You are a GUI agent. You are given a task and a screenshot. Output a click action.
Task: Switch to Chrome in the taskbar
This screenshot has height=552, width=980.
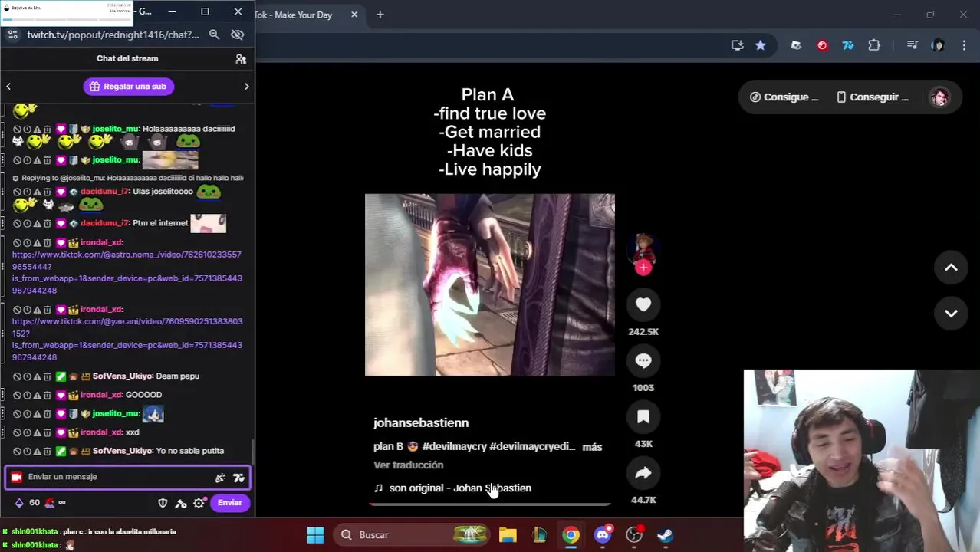[x=571, y=535]
